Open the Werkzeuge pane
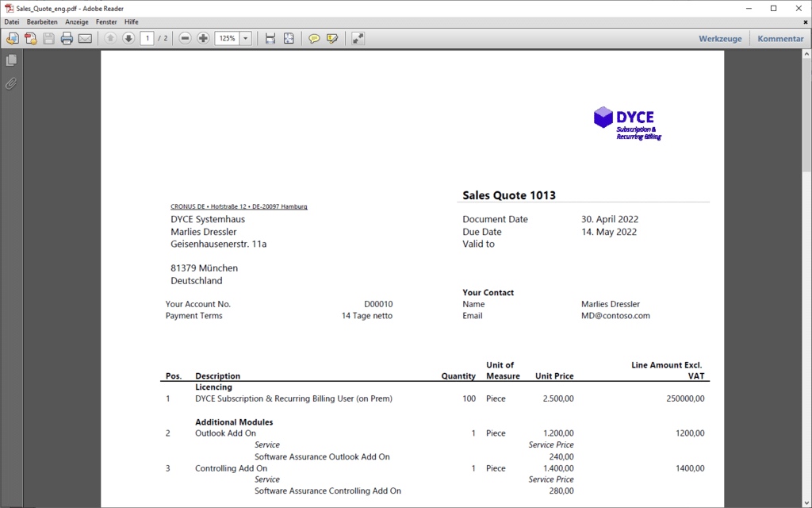The image size is (812, 508). 720,39
